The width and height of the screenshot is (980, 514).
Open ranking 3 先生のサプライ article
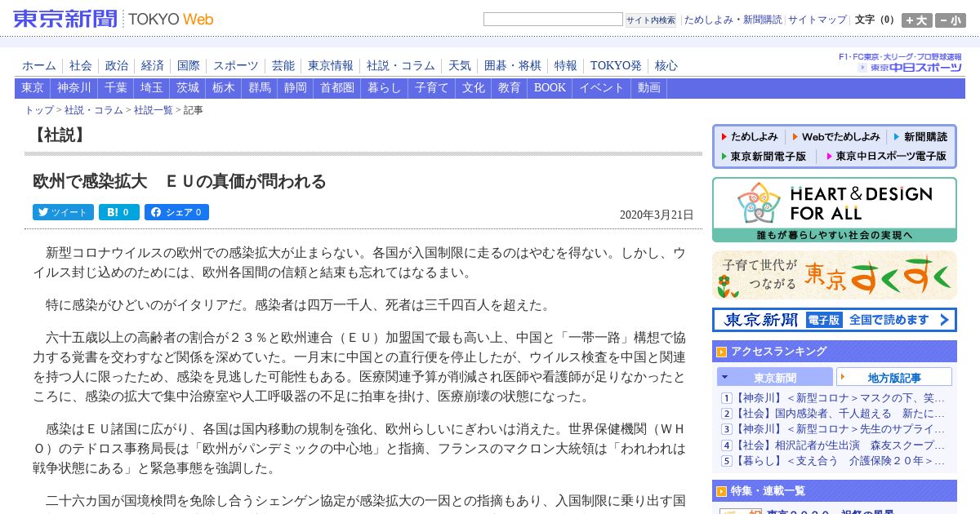pos(840,429)
